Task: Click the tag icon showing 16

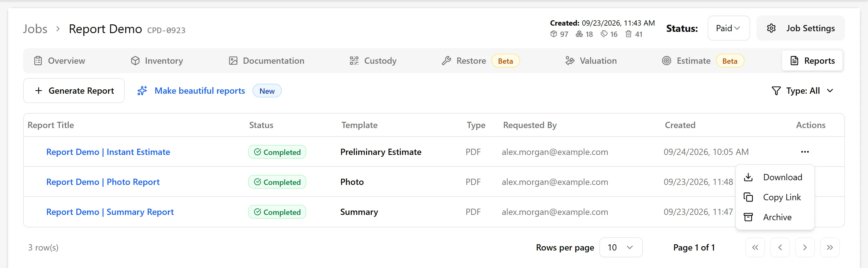Action: click(604, 34)
